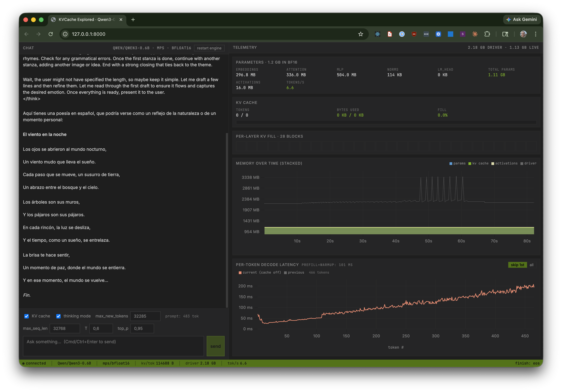562x392 pixels.
Task: Open the Chrome three-dot menu
Action: (536, 34)
